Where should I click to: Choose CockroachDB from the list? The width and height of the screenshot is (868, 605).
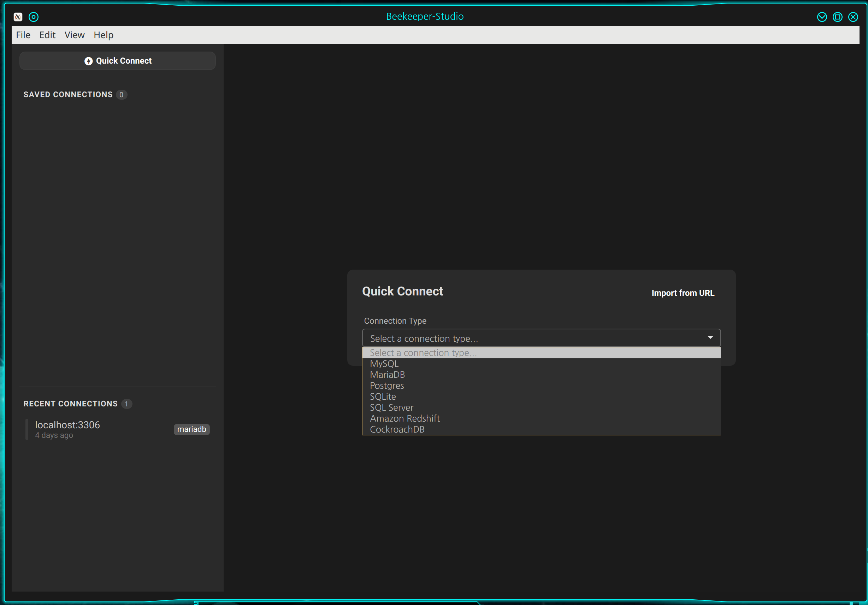397,429
